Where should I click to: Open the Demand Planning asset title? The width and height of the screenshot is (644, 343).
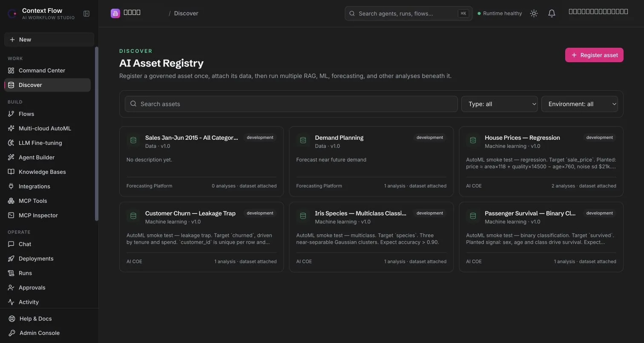tap(339, 138)
